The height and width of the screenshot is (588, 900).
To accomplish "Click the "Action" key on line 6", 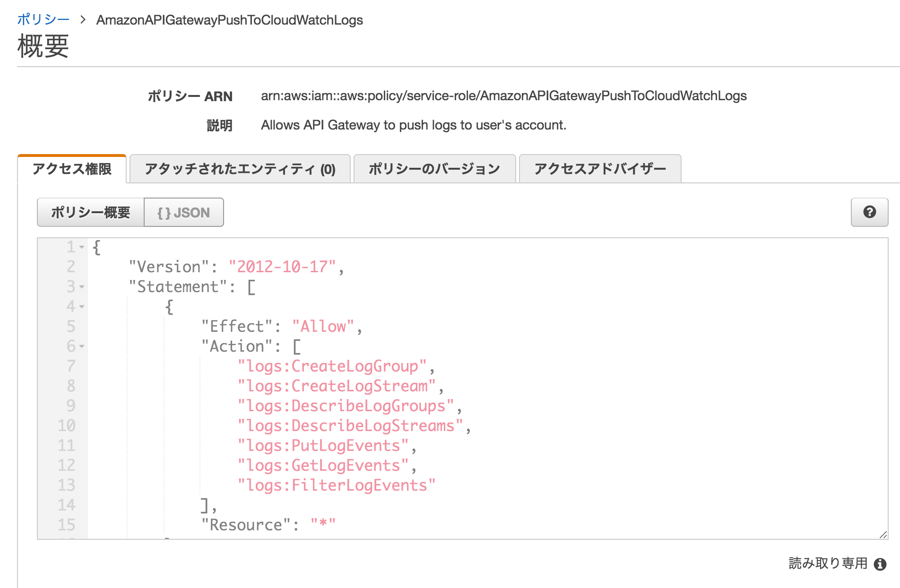I will point(237,346).
